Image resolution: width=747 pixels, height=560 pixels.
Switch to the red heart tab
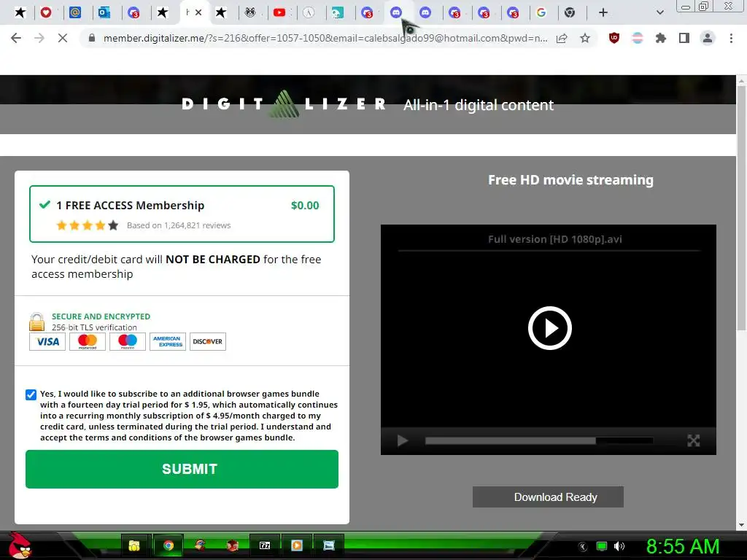(x=46, y=12)
